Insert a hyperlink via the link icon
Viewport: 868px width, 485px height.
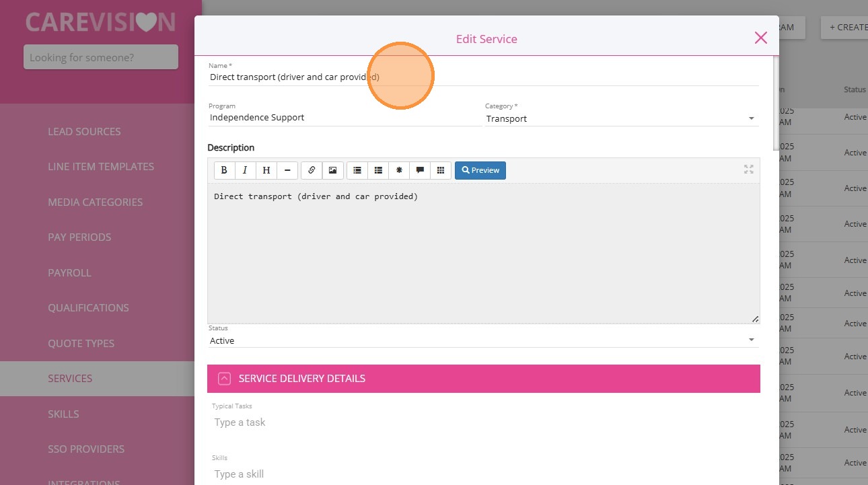point(312,170)
